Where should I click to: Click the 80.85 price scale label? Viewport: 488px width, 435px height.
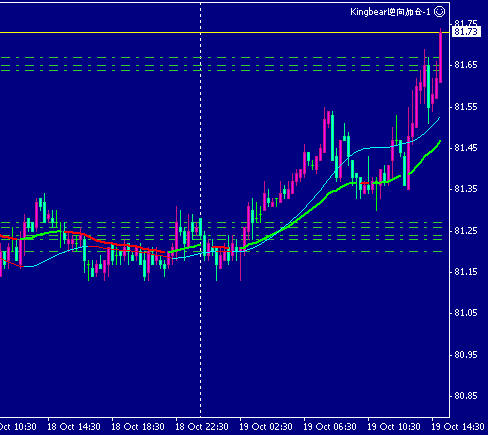[466, 396]
